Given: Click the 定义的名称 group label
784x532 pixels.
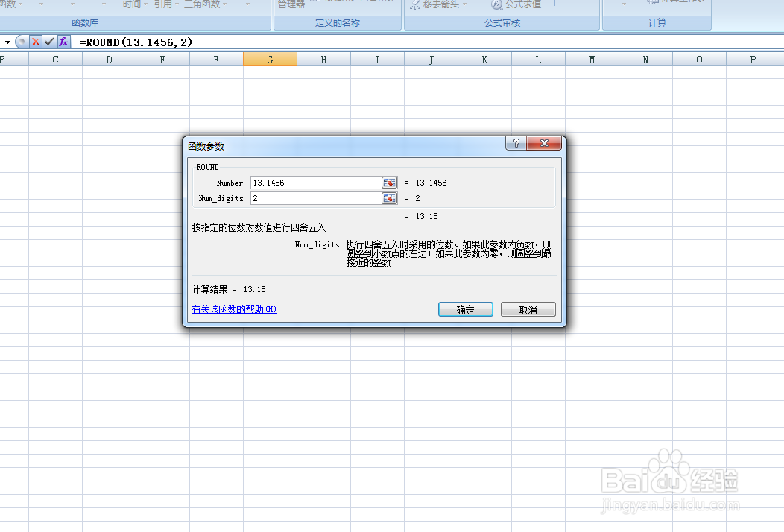Looking at the screenshot, I should 338,22.
